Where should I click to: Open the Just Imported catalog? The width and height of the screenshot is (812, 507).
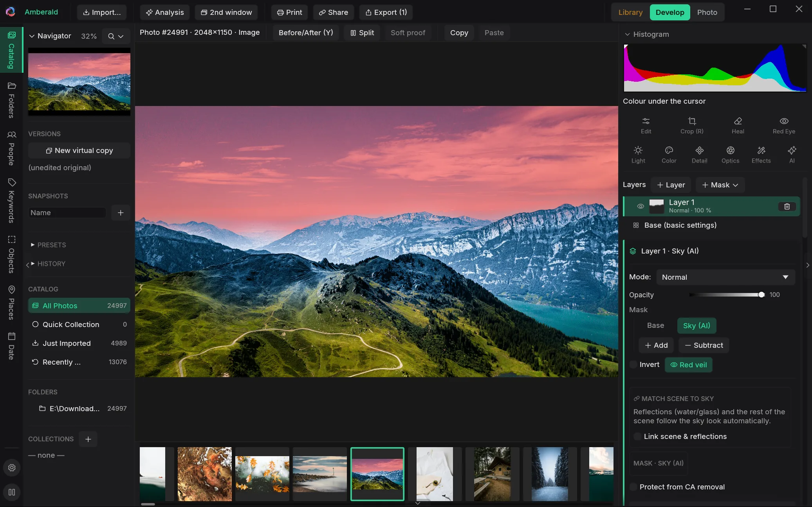(x=79, y=343)
